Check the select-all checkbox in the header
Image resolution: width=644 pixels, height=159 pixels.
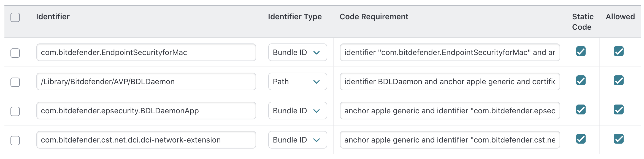16,18
